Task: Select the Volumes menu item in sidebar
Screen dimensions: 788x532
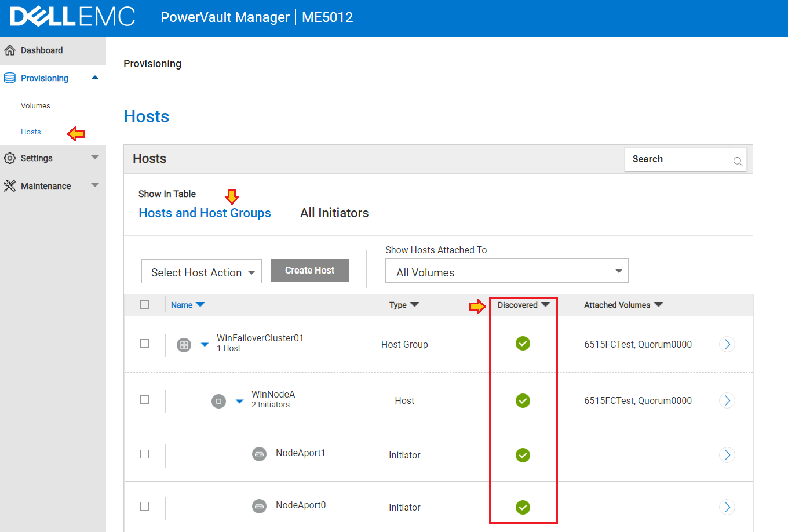Action: click(x=35, y=105)
